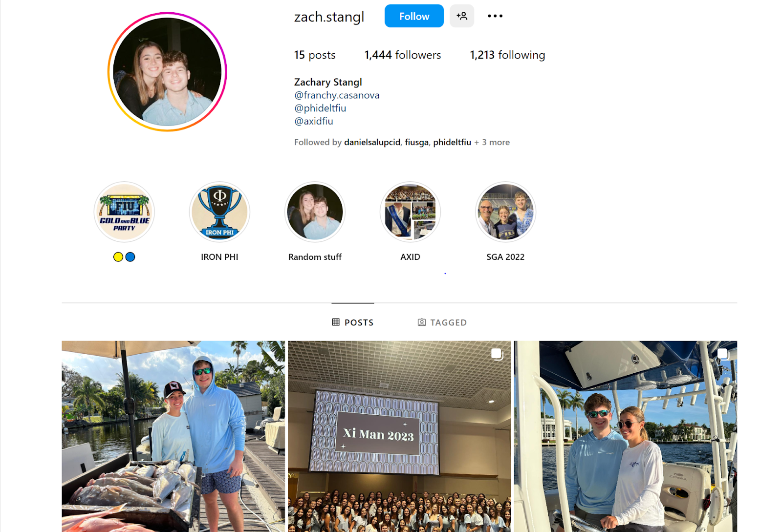The image size is (782, 532).
Task: Open the @franchy.casanova profile link
Action: point(337,95)
